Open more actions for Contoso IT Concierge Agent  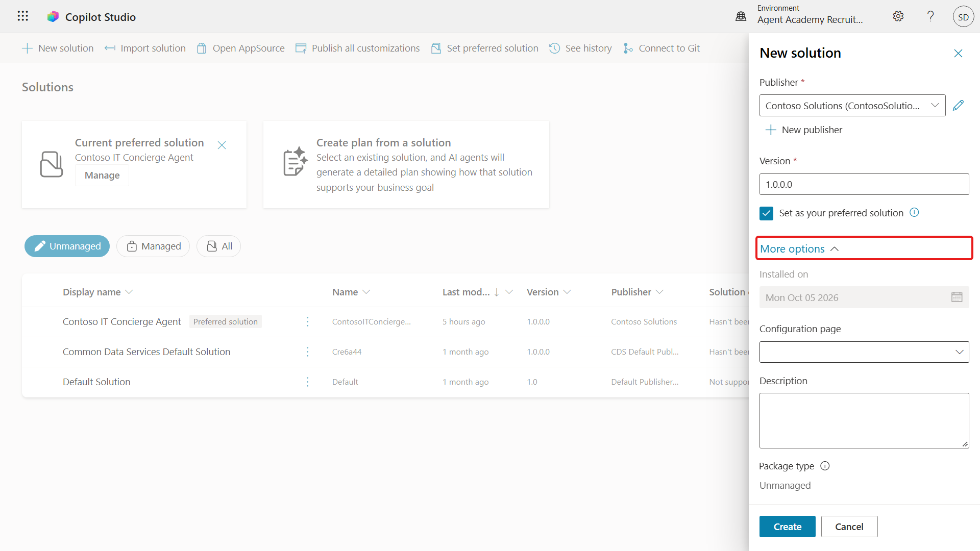pyautogui.click(x=307, y=321)
